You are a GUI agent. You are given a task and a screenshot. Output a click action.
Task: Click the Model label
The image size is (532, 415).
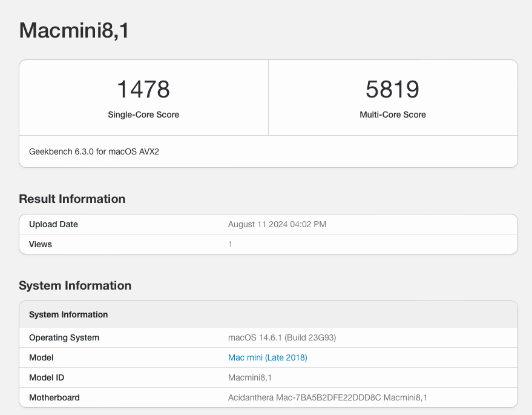click(41, 357)
